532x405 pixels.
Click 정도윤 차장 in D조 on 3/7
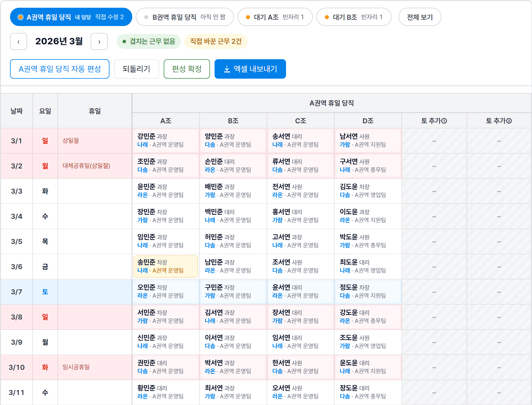tap(368, 292)
